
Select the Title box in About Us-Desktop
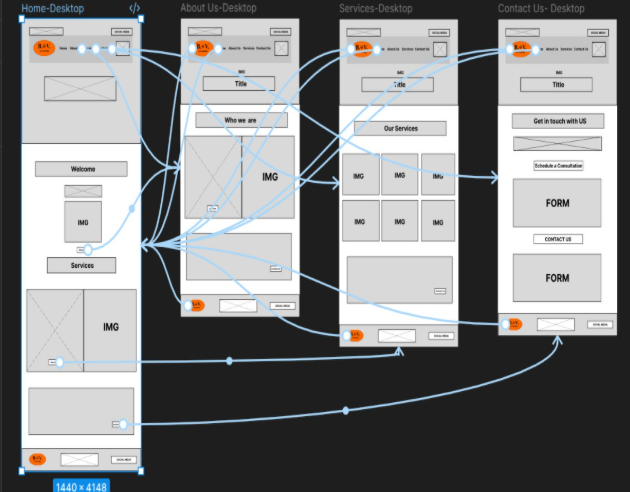239,84
